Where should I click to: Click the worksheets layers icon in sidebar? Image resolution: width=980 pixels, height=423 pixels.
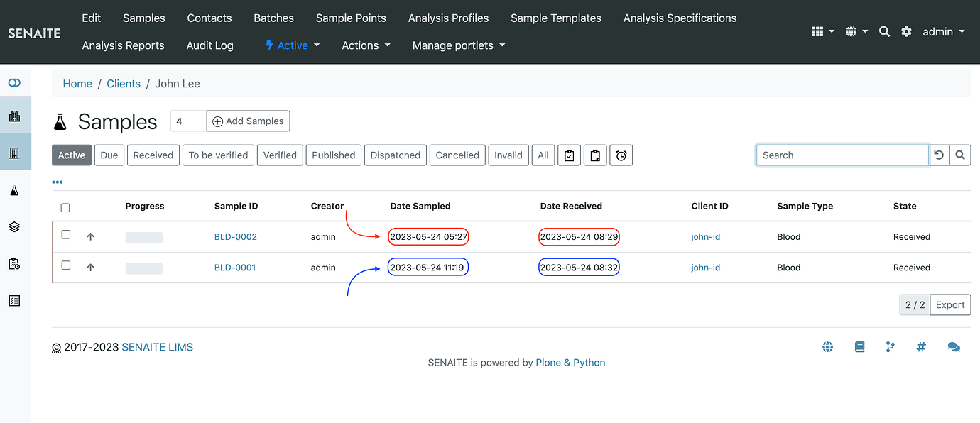(14, 226)
